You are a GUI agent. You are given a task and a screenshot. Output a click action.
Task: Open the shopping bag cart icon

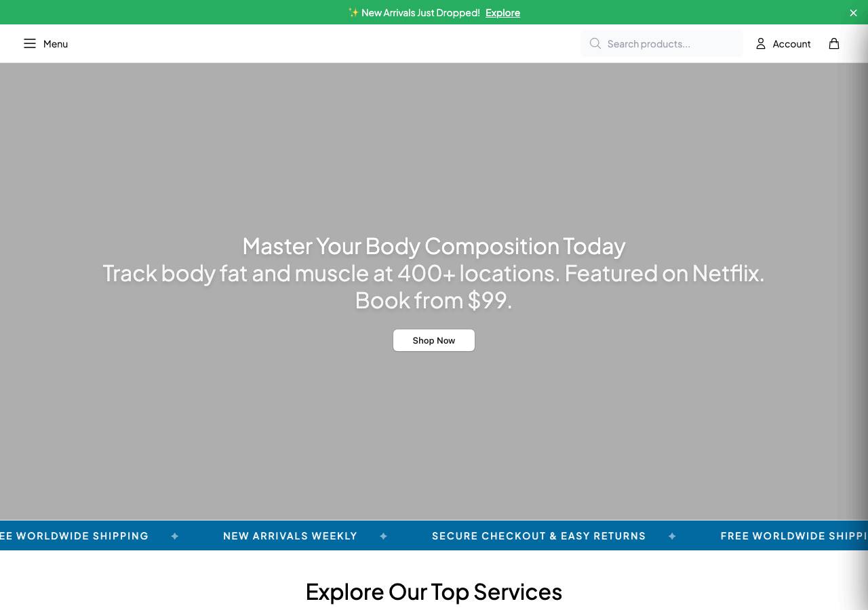coord(834,43)
